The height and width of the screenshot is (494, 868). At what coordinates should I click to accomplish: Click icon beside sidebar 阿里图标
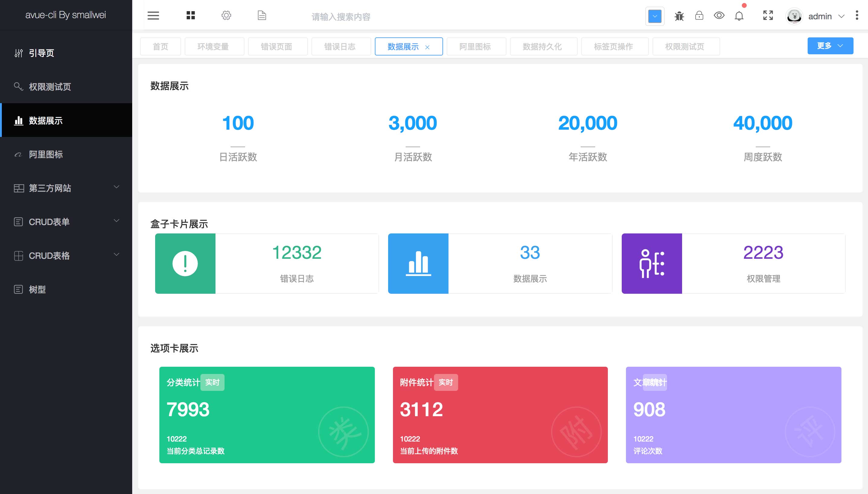(x=18, y=155)
